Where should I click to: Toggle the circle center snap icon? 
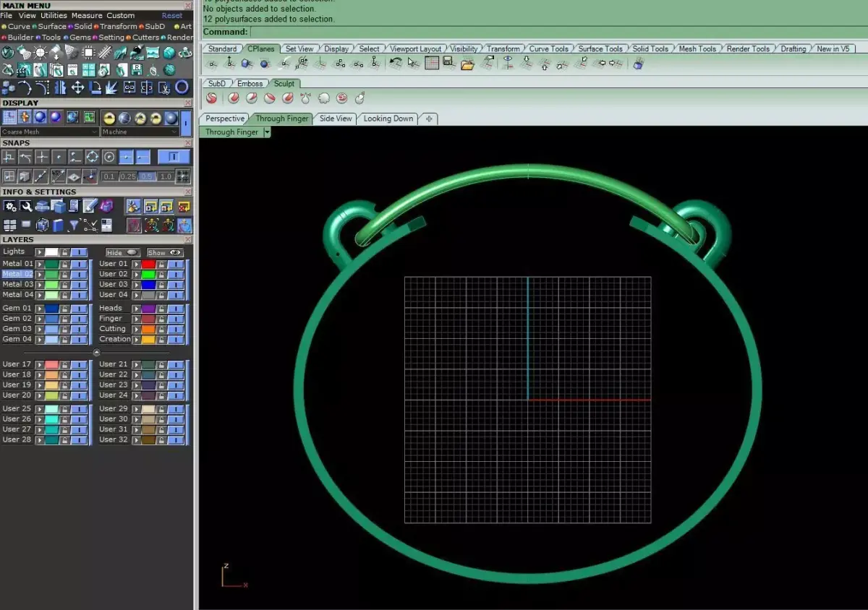(x=109, y=157)
